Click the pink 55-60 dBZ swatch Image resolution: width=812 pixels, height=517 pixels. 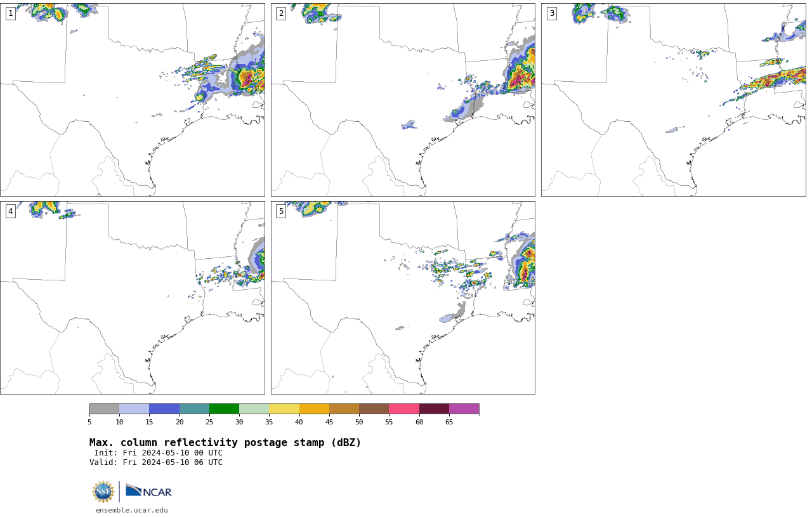pos(404,409)
